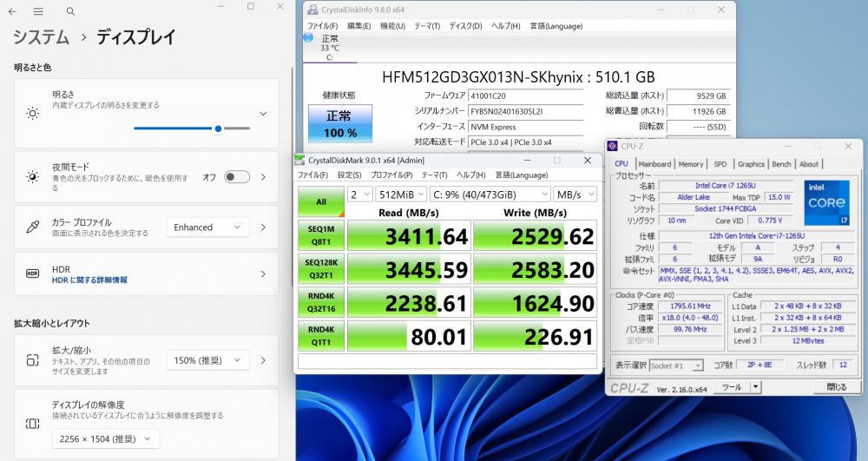This screenshot has width=868, height=461.
Task: Click the CPU-Z 閉じる button
Action: pyautogui.click(x=837, y=387)
